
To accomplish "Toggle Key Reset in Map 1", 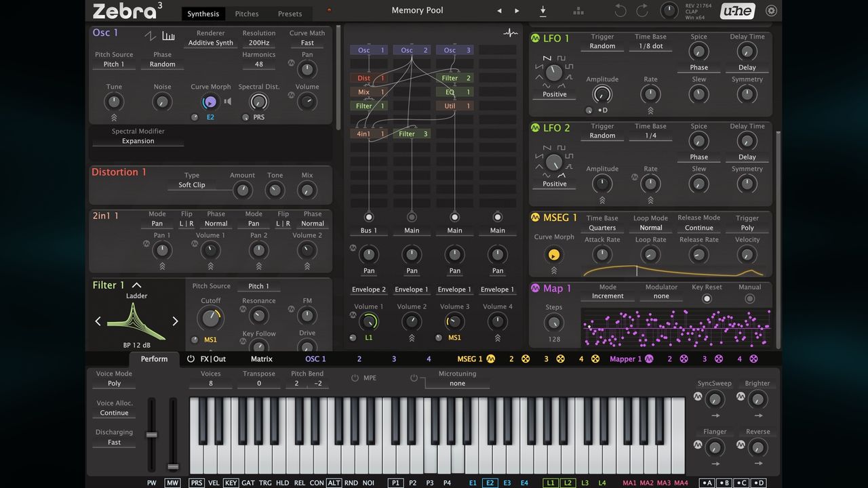I will [707, 298].
